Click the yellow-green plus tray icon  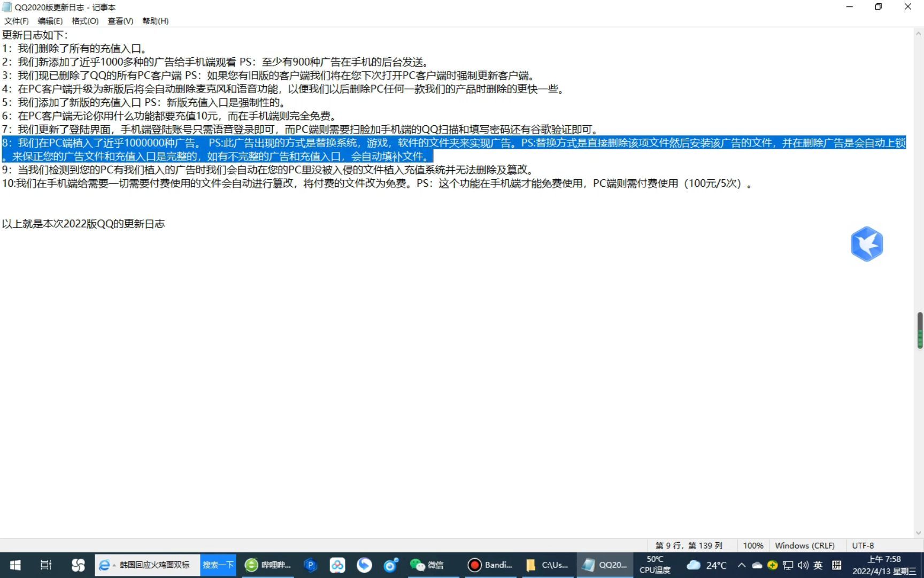[772, 565]
